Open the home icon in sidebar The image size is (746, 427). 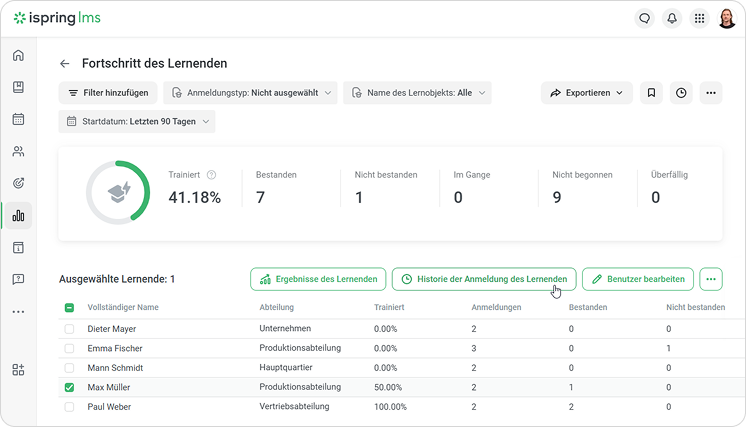[18, 55]
